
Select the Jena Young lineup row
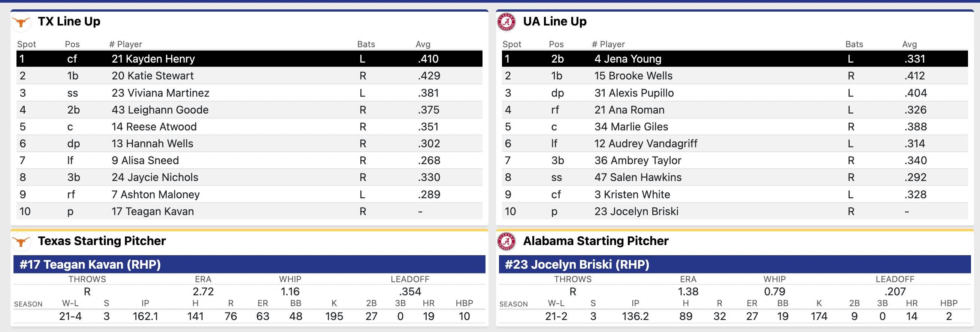pos(735,58)
